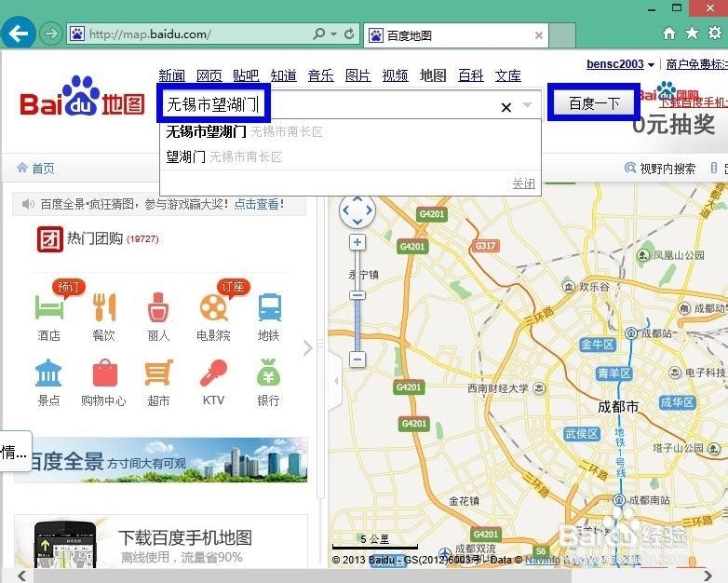Screen dimensions: 728x583
Task: Open the 新闻 navigation link
Action: coord(172,75)
